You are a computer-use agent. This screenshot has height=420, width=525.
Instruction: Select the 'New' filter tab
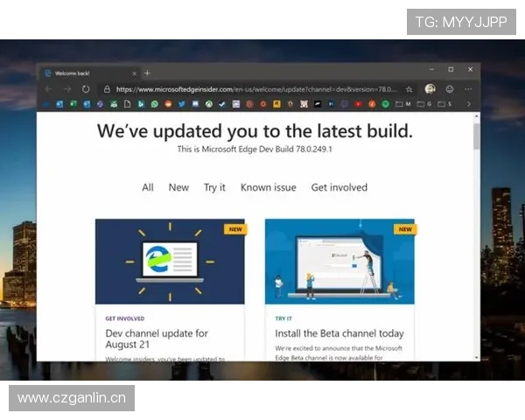point(178,187)
